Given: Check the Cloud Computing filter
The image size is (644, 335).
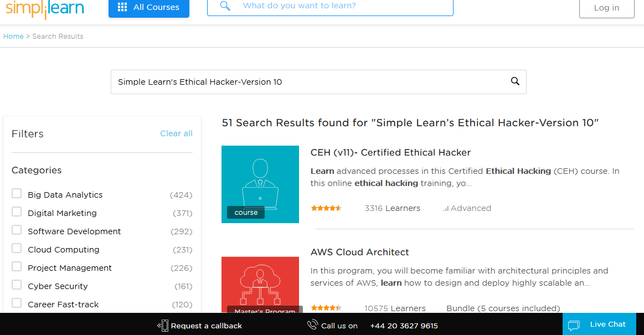Looking at the screenshot, I should [17, 249].
